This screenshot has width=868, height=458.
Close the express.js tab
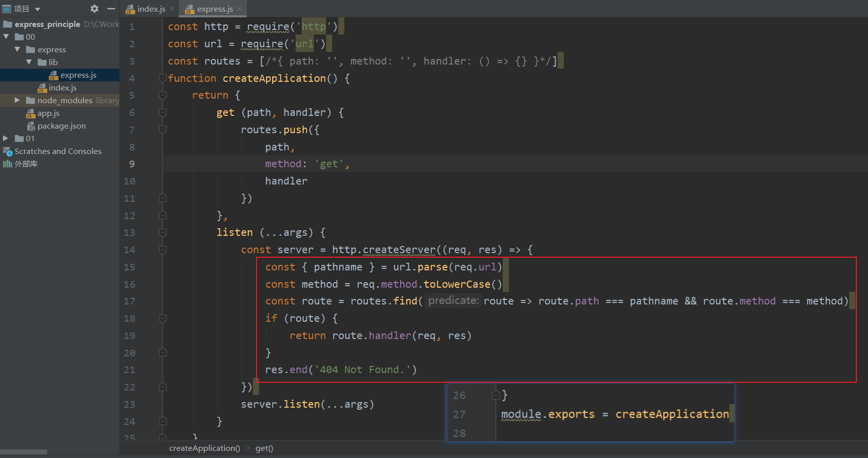point(239,9)
